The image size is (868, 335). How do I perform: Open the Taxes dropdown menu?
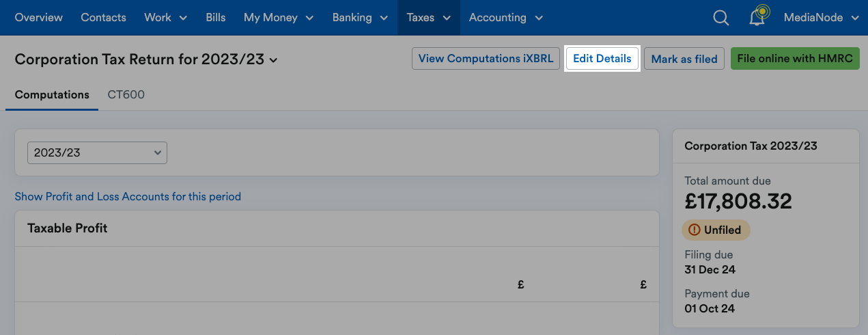pos(428,18)
